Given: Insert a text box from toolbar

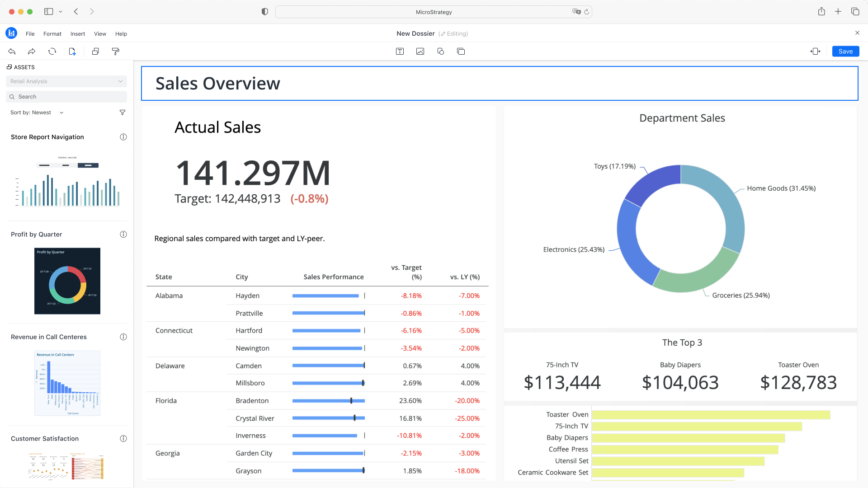Looking at the screenshot, I should [400, 52].
